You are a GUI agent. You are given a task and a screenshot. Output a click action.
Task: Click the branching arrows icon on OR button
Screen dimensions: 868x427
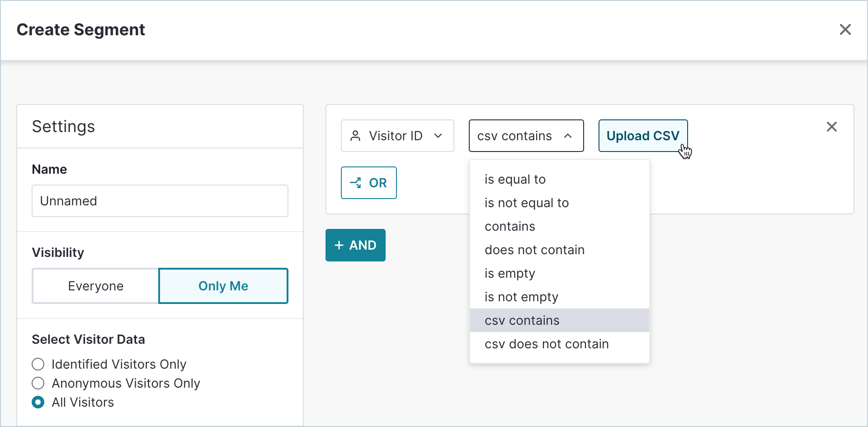(355, 183)
